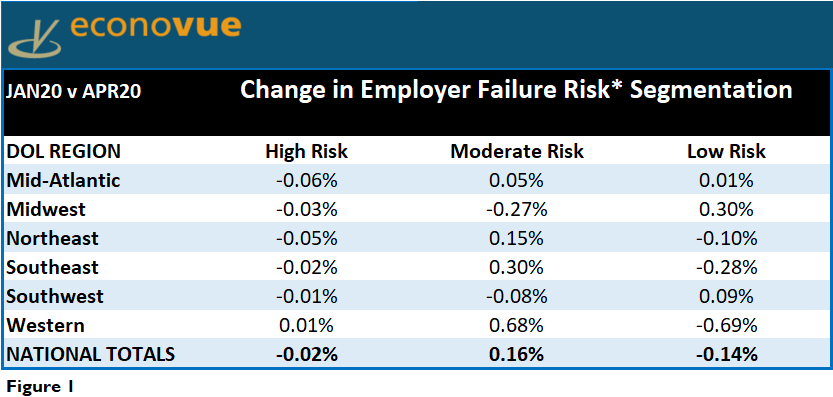Click the Moderate Risk column header
Screen dimensions: 833x397
[517, 151]
